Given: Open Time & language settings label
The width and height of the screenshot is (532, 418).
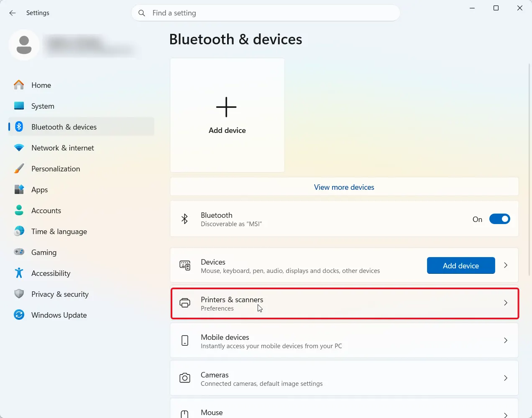Looking at the screenshot, I should click(x=59, y=232).
